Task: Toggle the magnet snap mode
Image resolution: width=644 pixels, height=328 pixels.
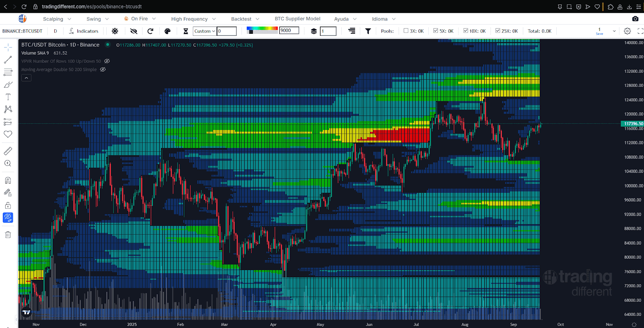Action: 8,180
